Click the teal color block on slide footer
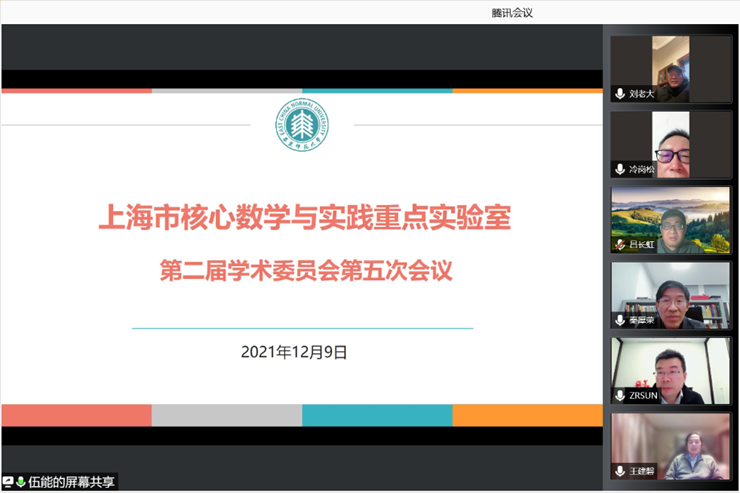This screenshot has height=493, width=740. pos(377,415)
